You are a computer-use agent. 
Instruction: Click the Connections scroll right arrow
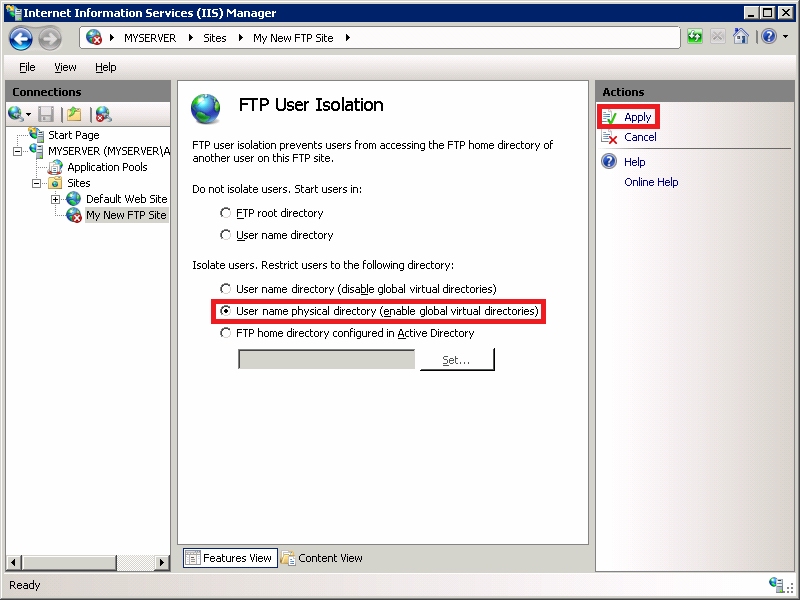coord(162,562)
